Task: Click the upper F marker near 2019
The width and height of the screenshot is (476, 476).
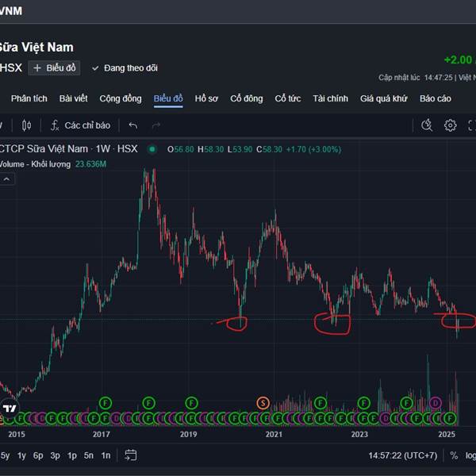Action: pos(191,403)
